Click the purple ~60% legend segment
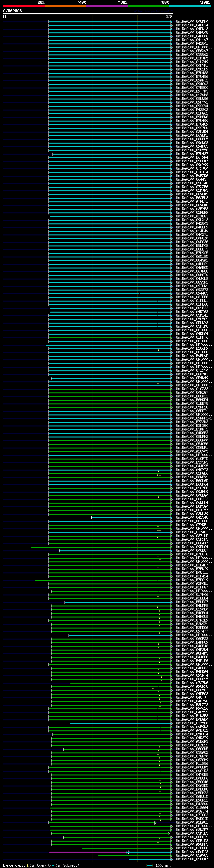The height and width of the screenshot is (868, 214). [107, 6]
